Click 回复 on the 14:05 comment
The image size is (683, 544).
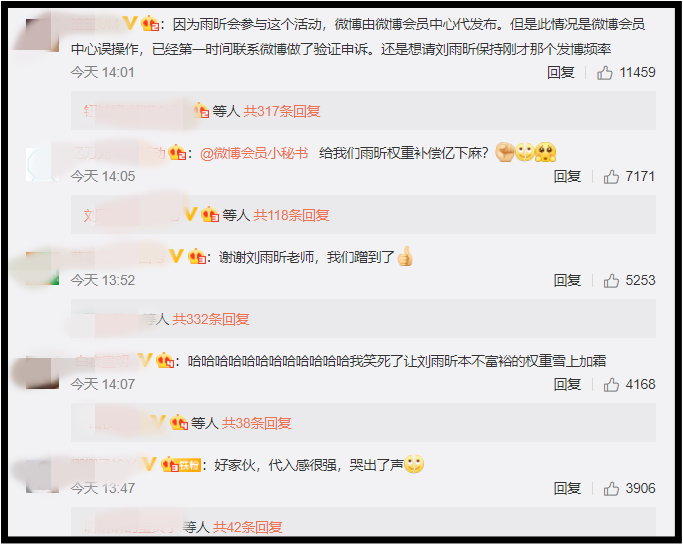coord(568,176)
